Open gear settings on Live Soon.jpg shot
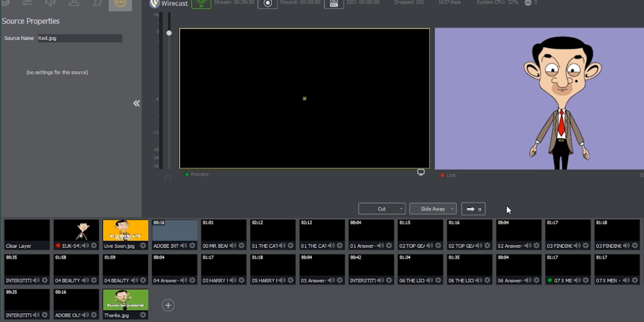Image resolution: width=644 pixels, height=322 pixels. click(143, 245)
